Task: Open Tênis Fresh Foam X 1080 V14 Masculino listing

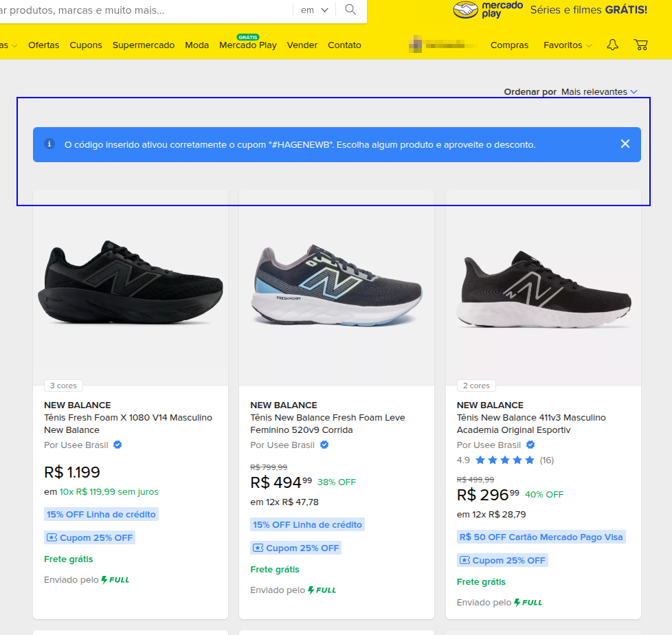Action: (x=128, y=423)
